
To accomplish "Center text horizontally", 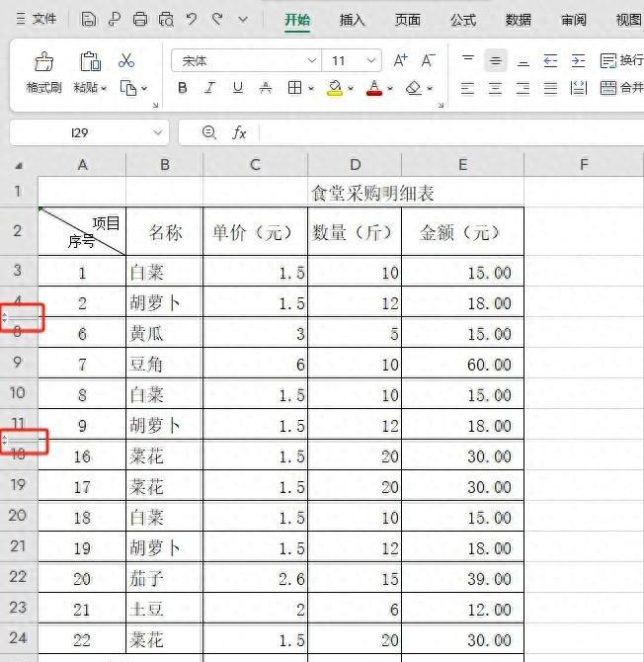I will (496, 88).
